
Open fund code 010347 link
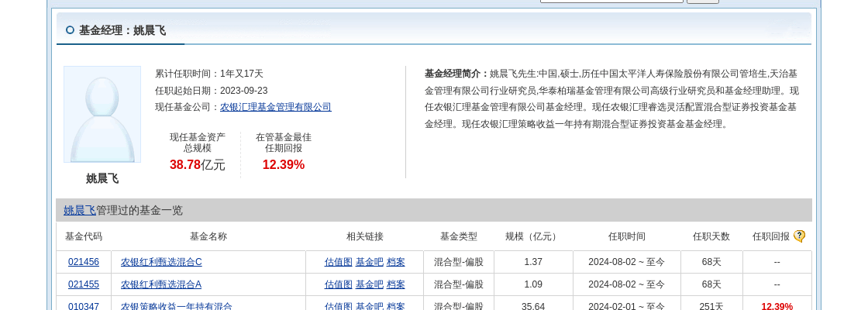tap(84, 306)
